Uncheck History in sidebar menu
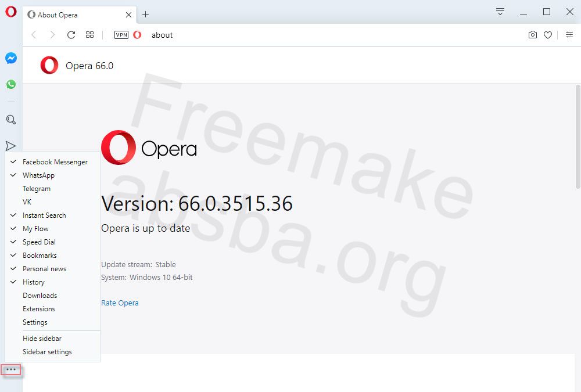Viewport: 581px width, 392px height. pos(52,282)
